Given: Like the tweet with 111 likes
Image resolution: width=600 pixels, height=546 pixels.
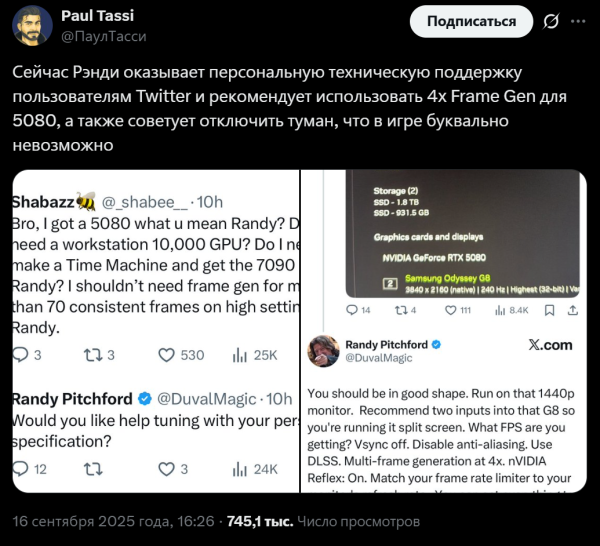Looking at the screenshot, I should point(451,312).
